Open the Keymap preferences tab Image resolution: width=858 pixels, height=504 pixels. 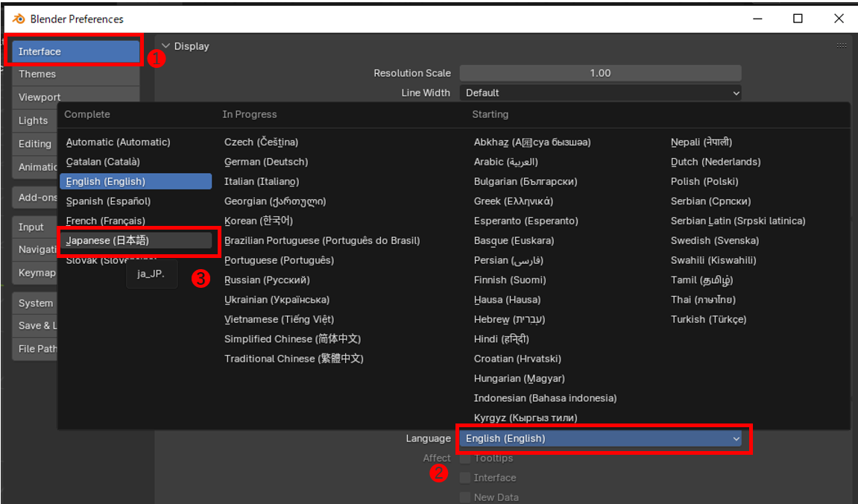point(35,273)
